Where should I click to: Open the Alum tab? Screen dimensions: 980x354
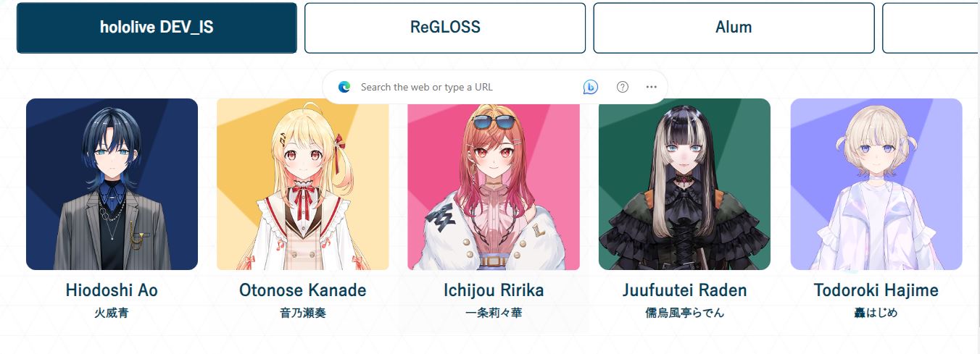coord(734,28)
